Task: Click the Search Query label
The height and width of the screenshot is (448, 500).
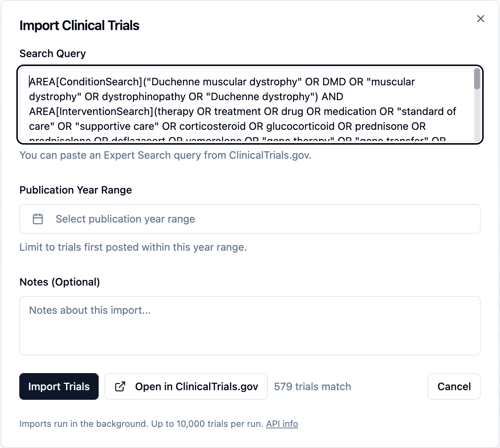Action: [x=53, y=53]
